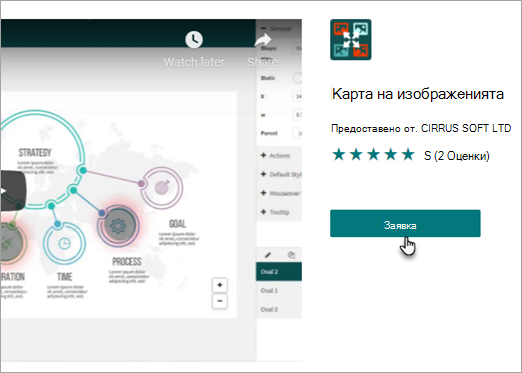Screen dimensions: 522x373
Task: Select the Oval 0 list item
Action: pyautogui.click(x=279, y=309)
